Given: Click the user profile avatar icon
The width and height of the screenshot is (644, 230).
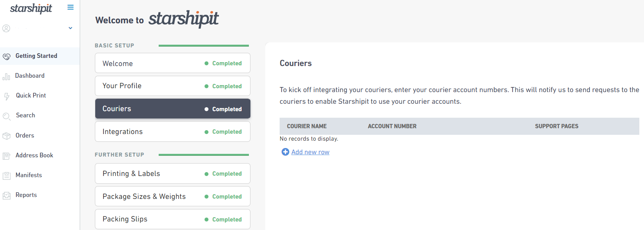Looking at the screenshot, I should 6,28.
